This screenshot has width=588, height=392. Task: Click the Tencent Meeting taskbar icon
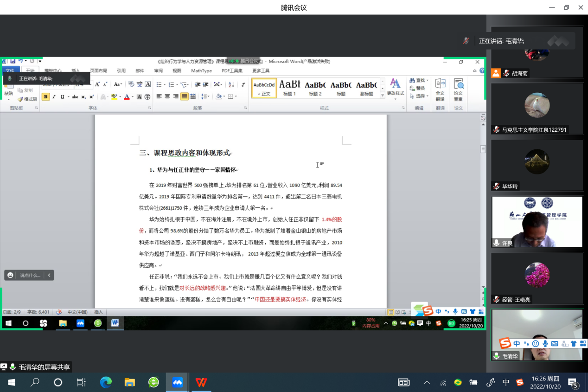click(x=177, y=382)
